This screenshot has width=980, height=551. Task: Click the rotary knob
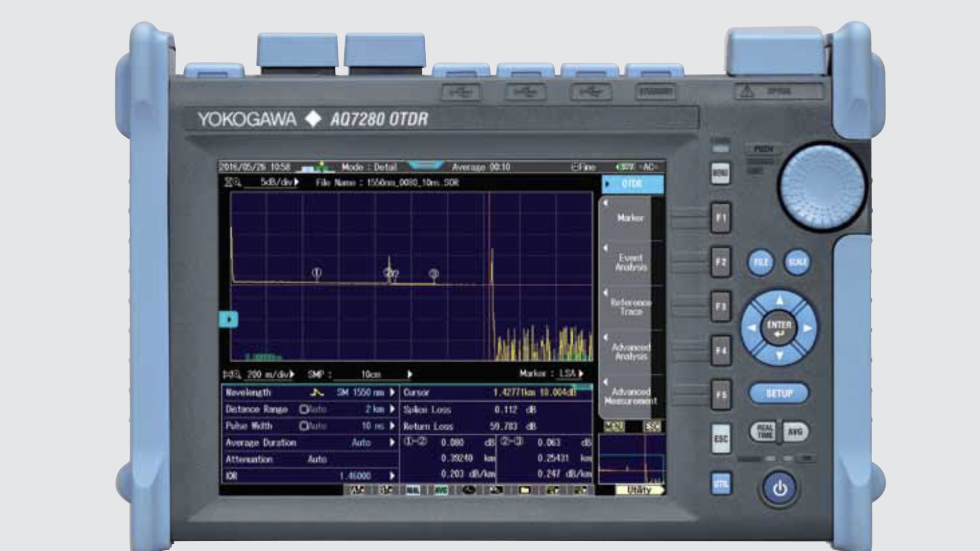tap(822, 187)
